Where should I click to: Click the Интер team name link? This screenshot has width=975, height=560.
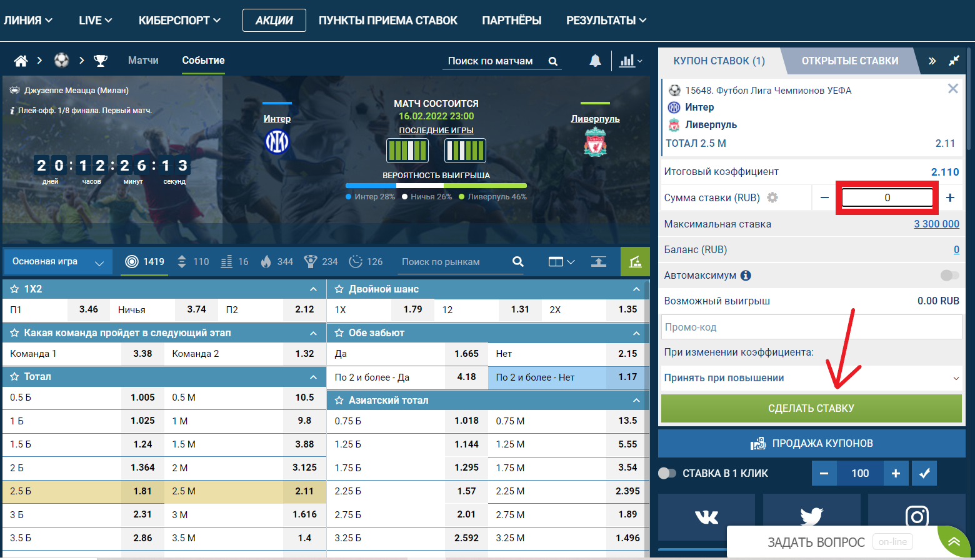tap(277, 119)
